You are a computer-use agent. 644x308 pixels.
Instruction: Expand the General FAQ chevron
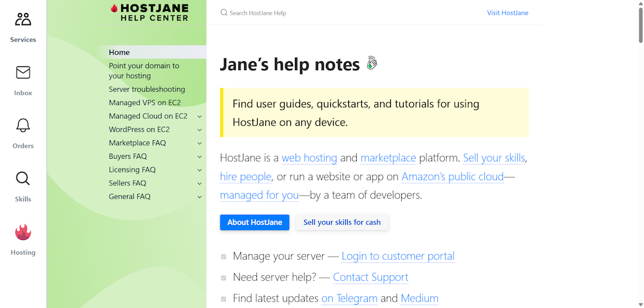tap(200, 197)
